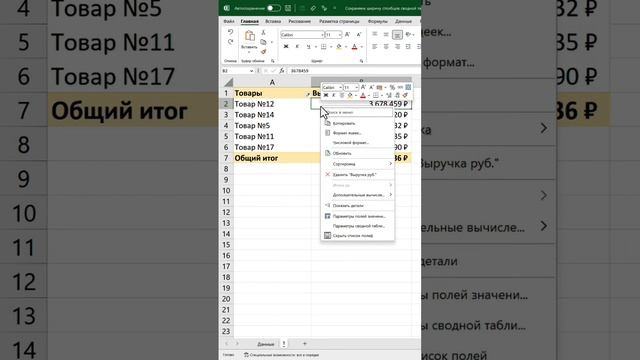Switch to the Рисование ribbon tab
This screenshot has height=360, width=640.
300,21
